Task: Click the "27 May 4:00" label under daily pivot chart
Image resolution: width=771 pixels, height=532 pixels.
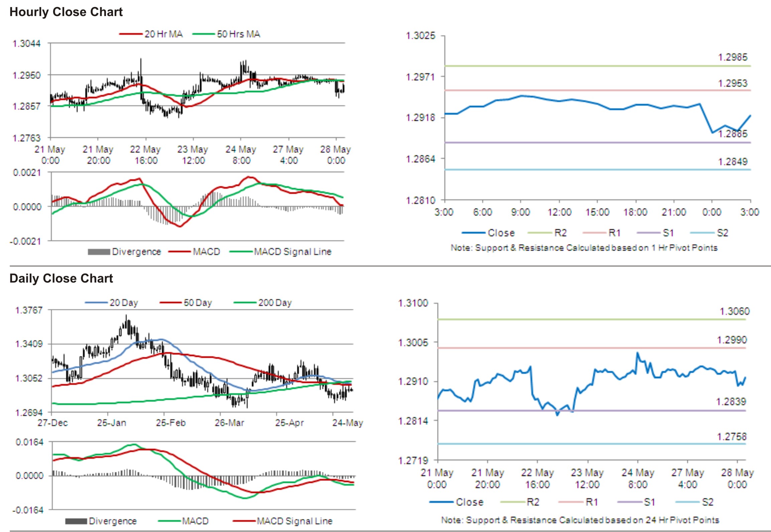Action: (x=687, y=478)
